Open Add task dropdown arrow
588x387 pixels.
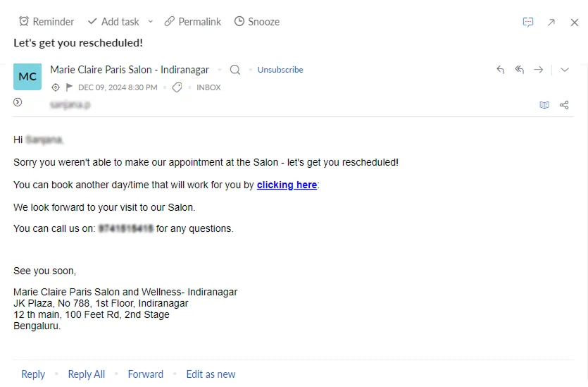(150, 22)
